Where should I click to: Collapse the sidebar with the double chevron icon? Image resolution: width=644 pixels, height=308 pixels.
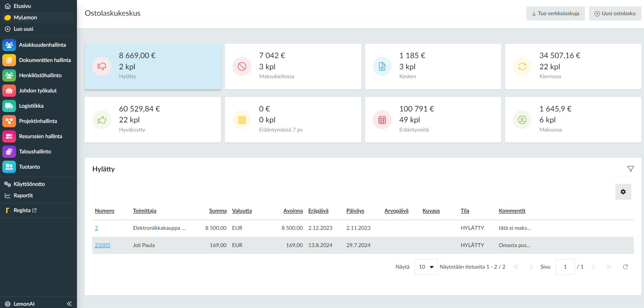click(69, 303)
